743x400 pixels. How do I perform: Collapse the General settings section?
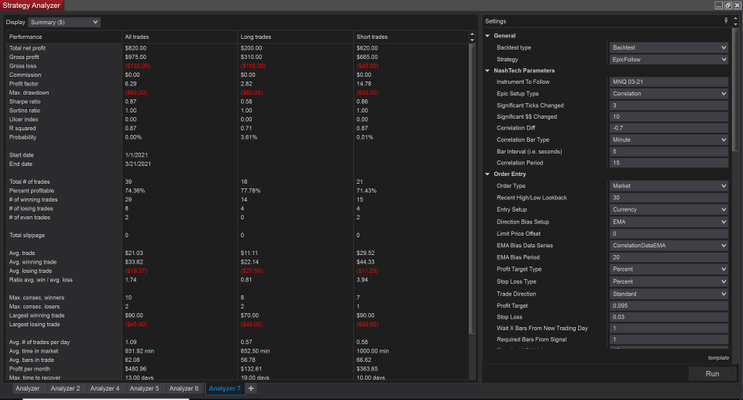pyautogui.click(x=488, y=35)
